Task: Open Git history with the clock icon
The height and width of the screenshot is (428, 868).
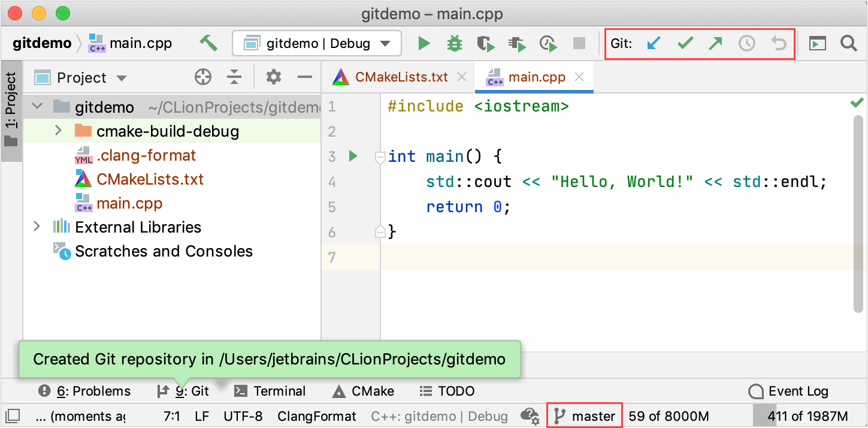Action: [747, 43]
